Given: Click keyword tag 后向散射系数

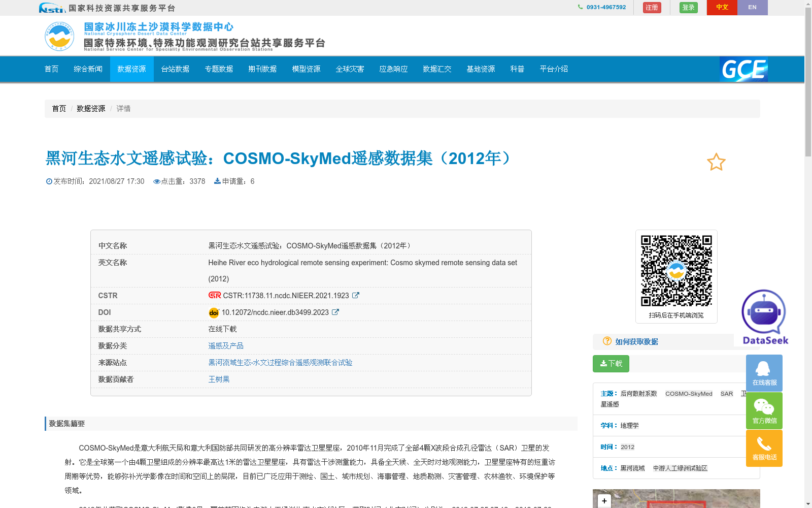Looking at the screenshot, I should [x=638, y=394].
